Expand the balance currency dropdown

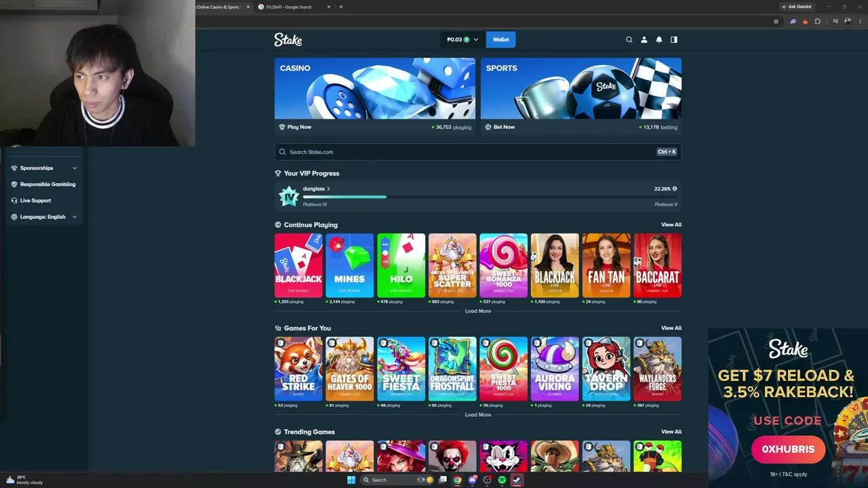(x=476, y=39)
